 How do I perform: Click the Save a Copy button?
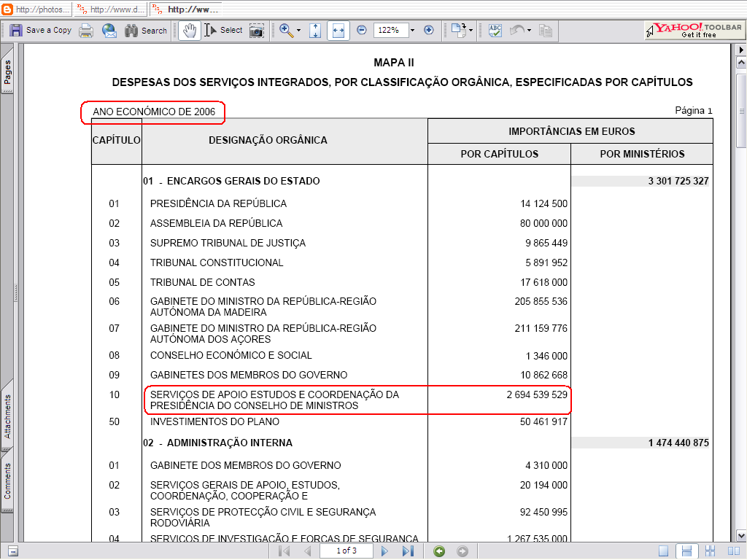coord(41,31)
